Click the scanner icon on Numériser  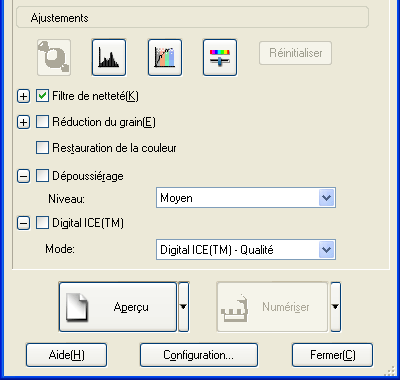[235, 308]
